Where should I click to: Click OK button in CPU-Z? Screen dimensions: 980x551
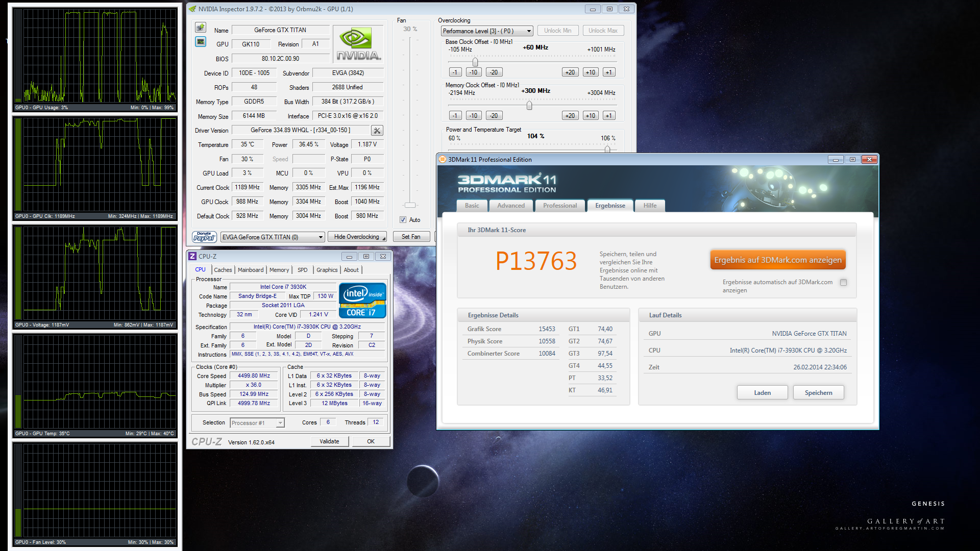pyautogui.click(x=371, y=441)
